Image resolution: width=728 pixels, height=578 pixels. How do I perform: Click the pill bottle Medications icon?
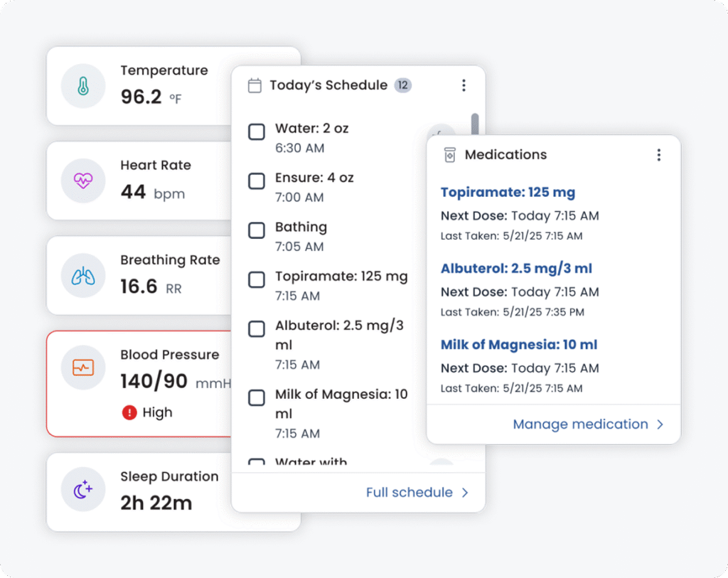tap(449, 155)
